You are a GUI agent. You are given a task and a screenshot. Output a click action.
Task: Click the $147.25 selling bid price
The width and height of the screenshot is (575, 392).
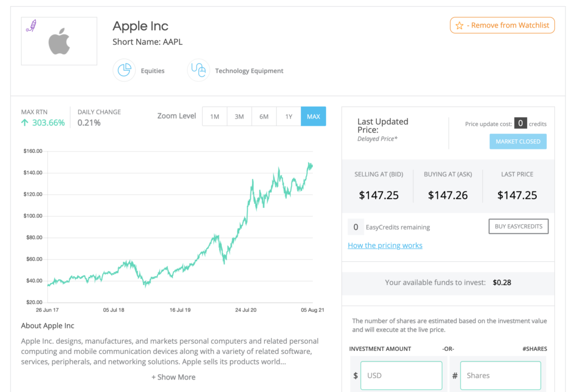pos(379,195)
